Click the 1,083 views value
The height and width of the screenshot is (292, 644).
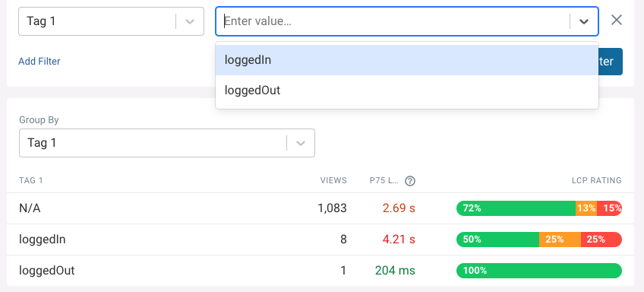pyautogui.click(x=332, y=208)
